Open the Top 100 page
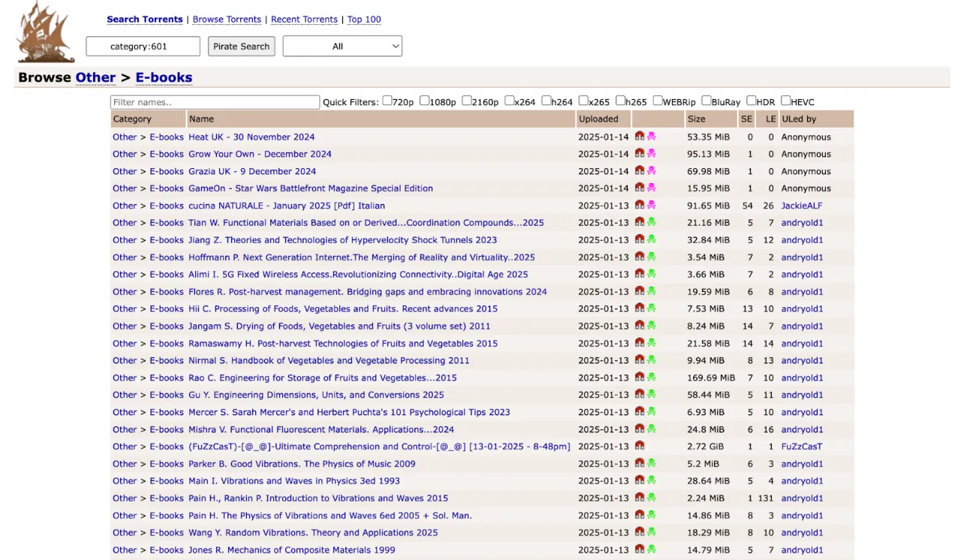This screenshot has height=560, width=961. pyautogui.click(x=364, y=20)
